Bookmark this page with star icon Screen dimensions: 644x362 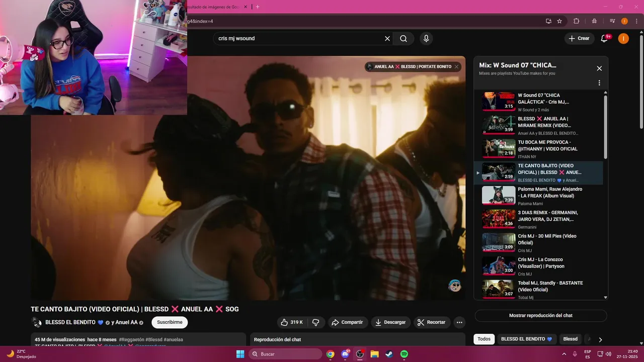[559, 21]
